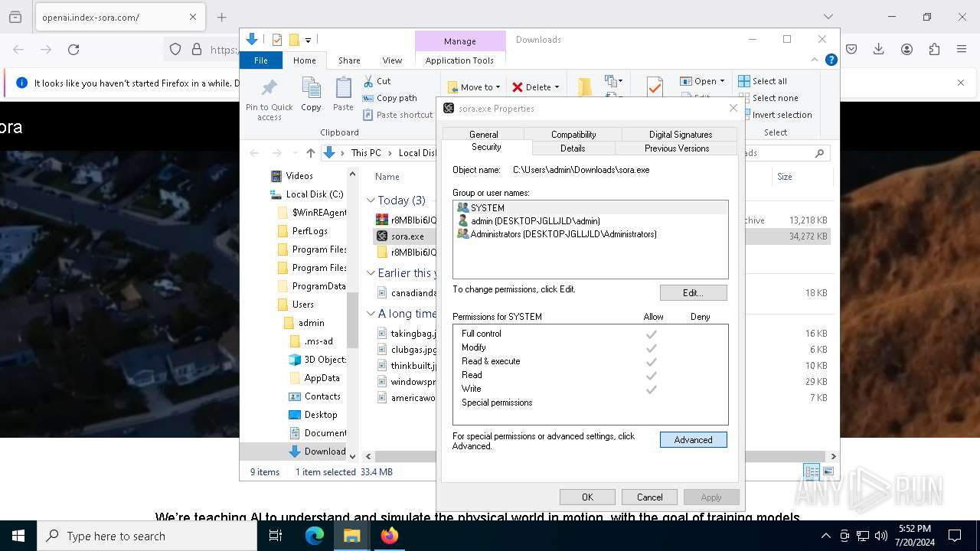Collapse Explorer ribbon with chevron
The height and width of the screenshot is (551, 980).
pyautogui.click(x=815, y=60)
